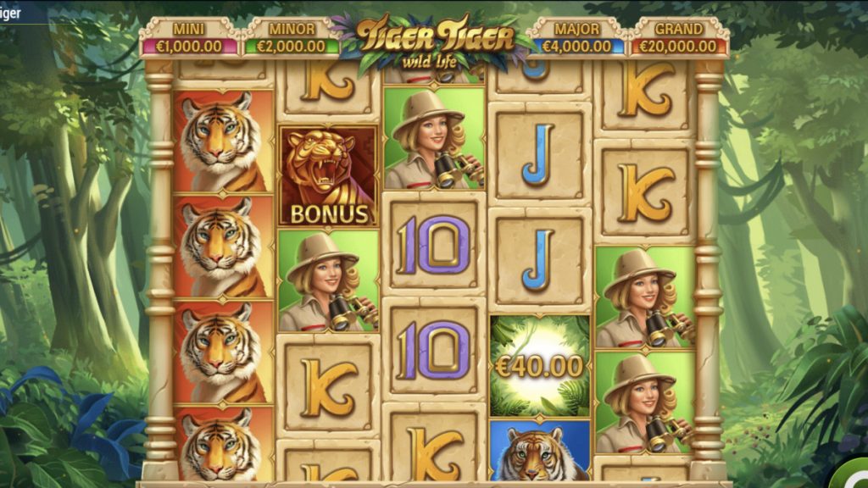Open the MINOR €2,000.00 jackpot panel
868x488 pixels.
click(x=292, y=38)
